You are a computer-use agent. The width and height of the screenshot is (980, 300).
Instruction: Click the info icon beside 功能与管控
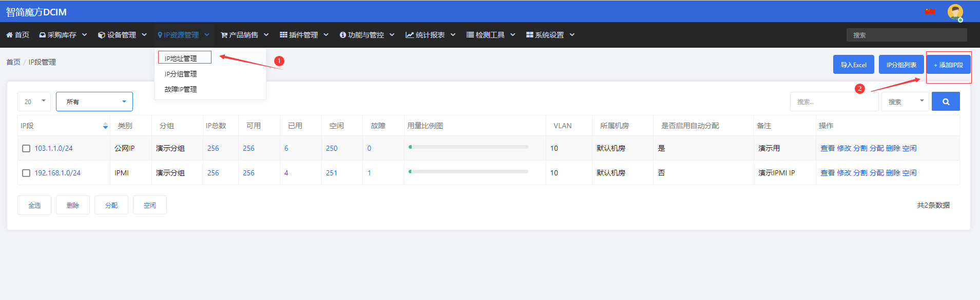point(342,35)
